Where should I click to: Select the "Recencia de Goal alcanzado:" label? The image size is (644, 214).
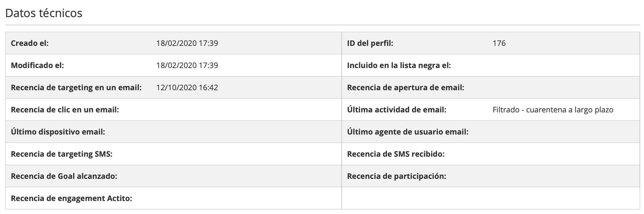pos(64,176)
